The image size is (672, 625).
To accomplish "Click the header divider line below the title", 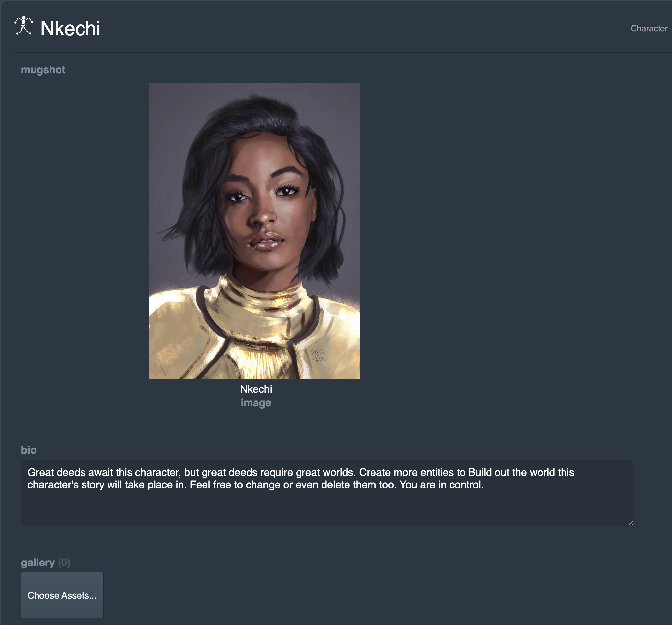I will (343, 53).
